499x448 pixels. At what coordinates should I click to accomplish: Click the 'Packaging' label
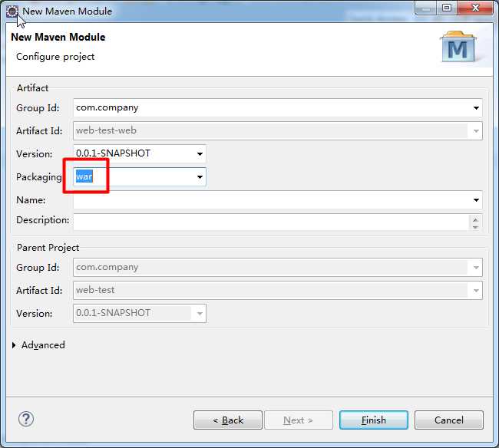coord(39,177)
